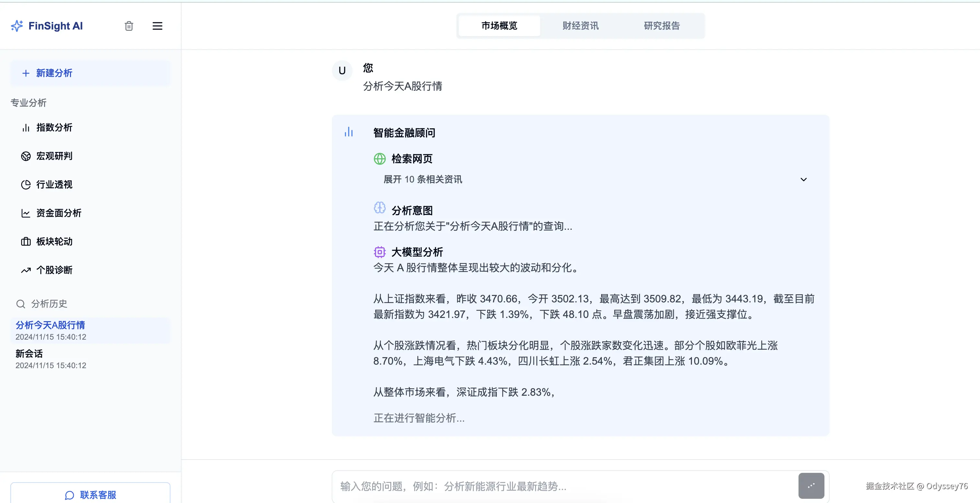The height and width of the screenshot is (503, 980).
Task: Select 行业透视 pie chart item
Action: 54,184
